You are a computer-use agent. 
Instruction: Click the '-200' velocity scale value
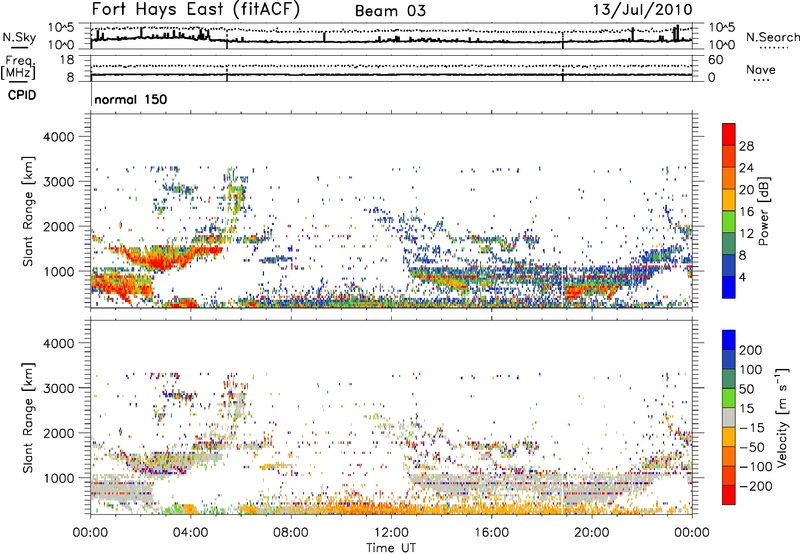point(755,486)
